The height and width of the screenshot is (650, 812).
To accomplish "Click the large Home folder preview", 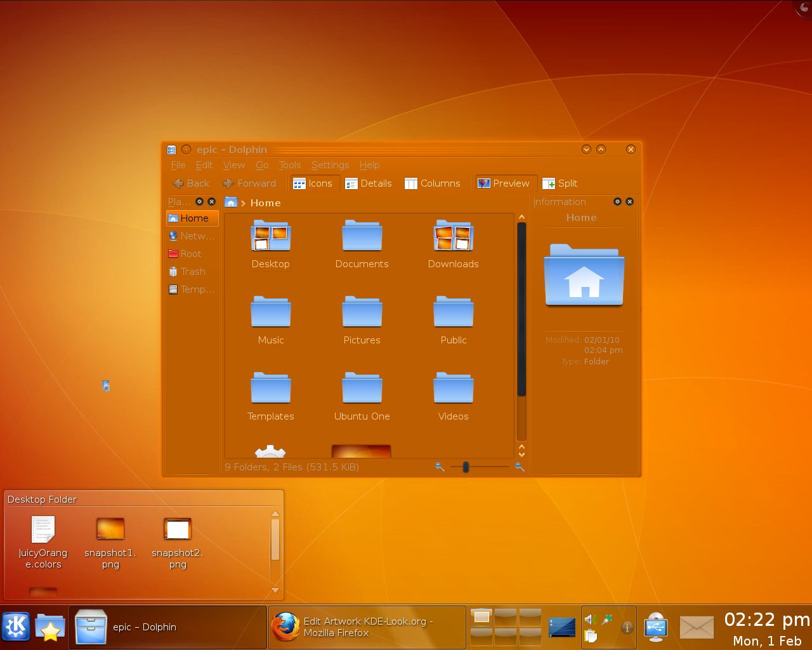I will pos(584,275).
